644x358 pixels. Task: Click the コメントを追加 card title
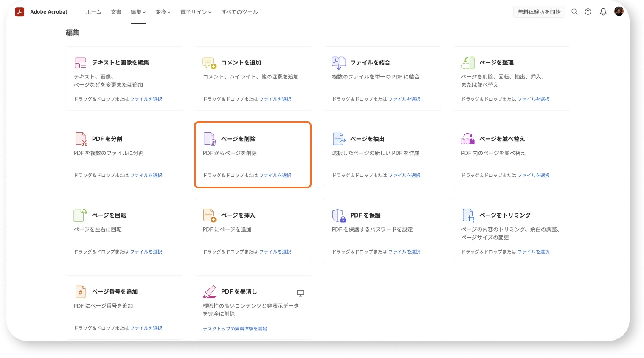[241, 62]
